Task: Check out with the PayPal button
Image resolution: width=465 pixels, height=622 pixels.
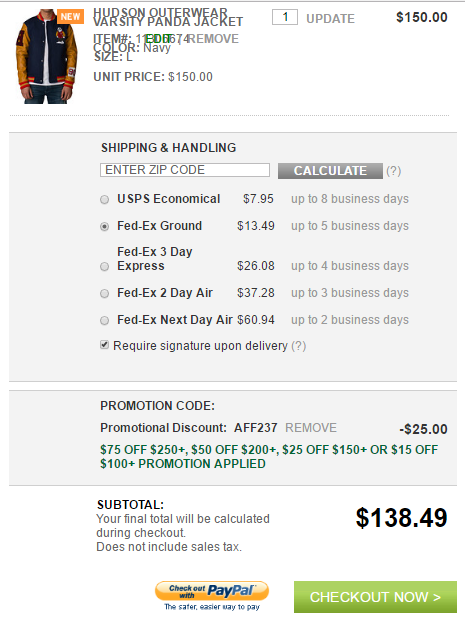Action: pyautogui.click(x=212, y=591)
